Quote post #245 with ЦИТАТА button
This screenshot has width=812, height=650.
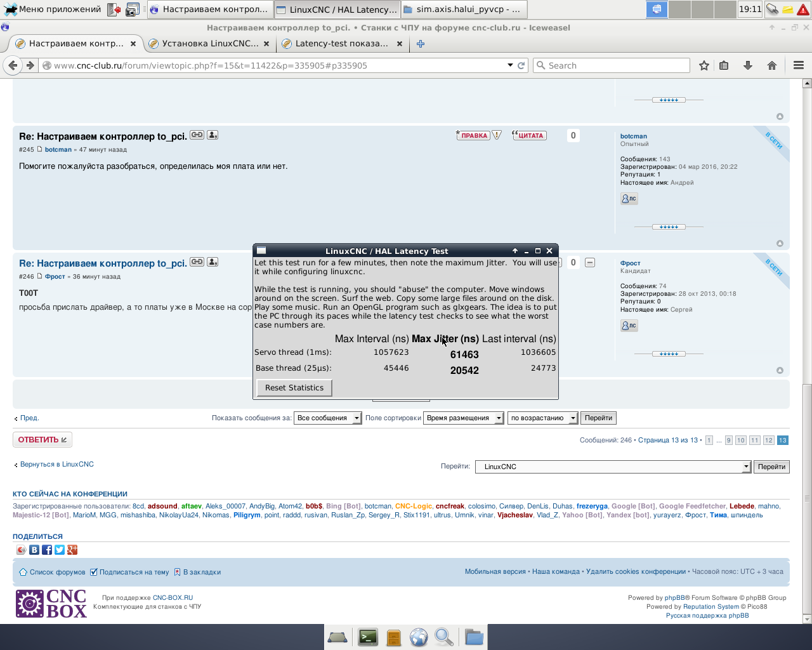click(x=529, y=135)
